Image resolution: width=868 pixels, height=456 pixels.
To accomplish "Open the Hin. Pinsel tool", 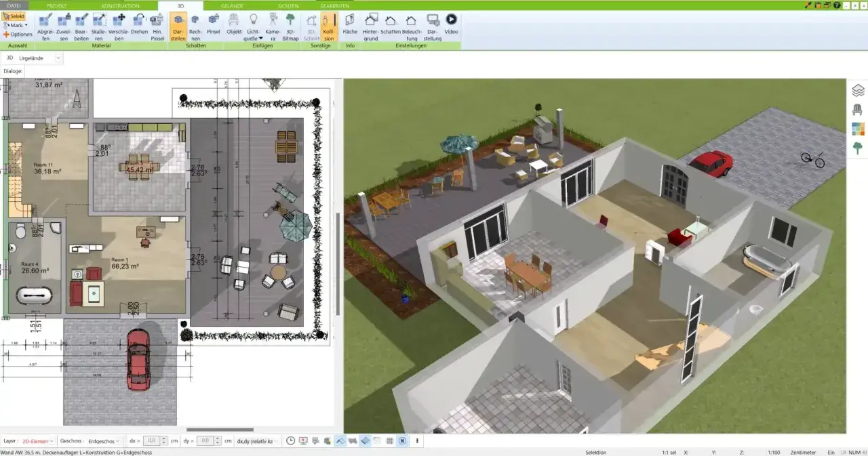I will (157, 27).
